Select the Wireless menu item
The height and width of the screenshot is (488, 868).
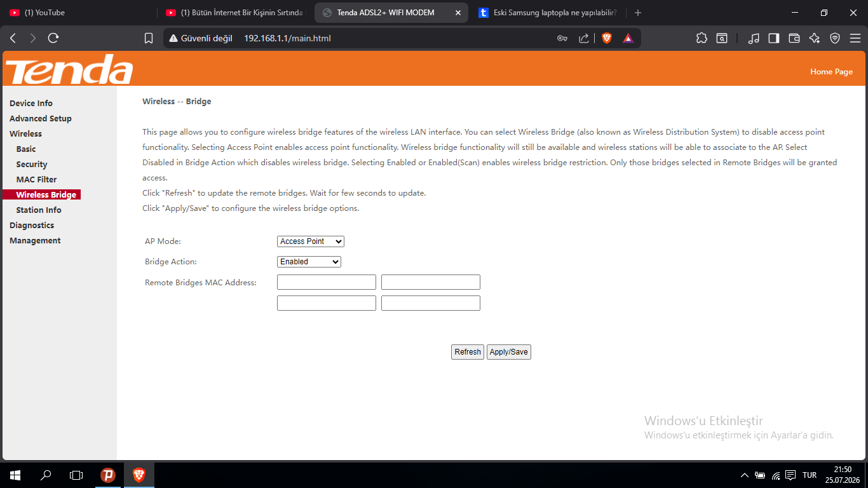pos(25,134)
